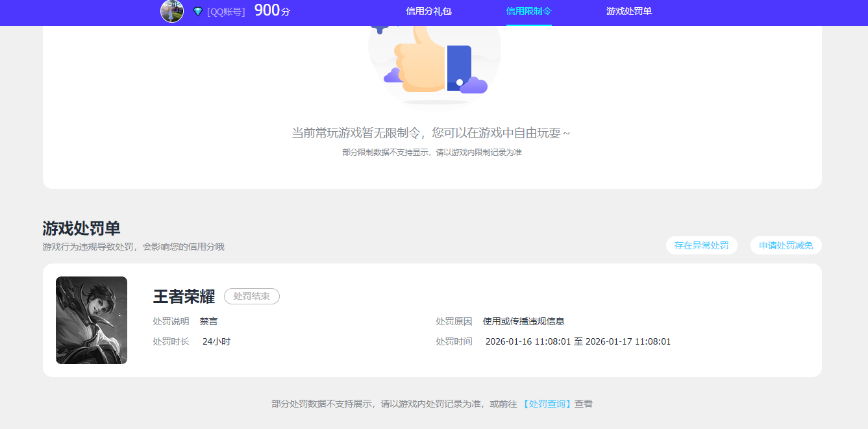Open 申请处罚减免 to request penalty reduction
The image size is (868, 429).
pyautogui.click(x=786, y=245)
